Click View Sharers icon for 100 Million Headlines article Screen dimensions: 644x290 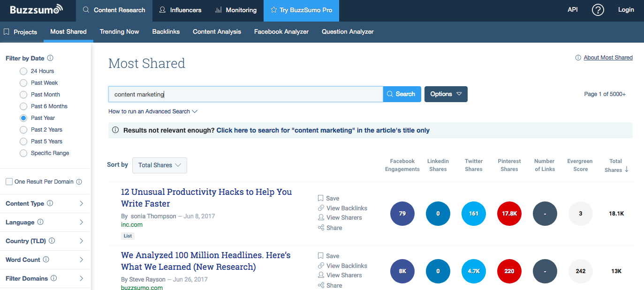coord(321,275)
